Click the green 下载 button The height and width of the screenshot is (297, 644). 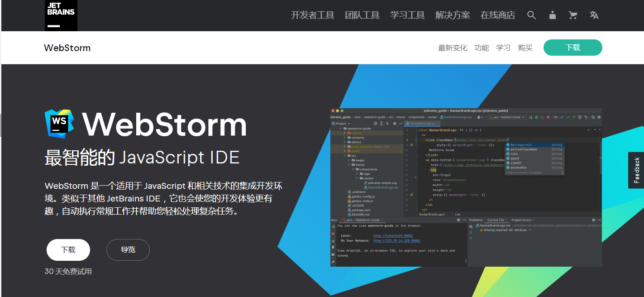click(573, 48)
